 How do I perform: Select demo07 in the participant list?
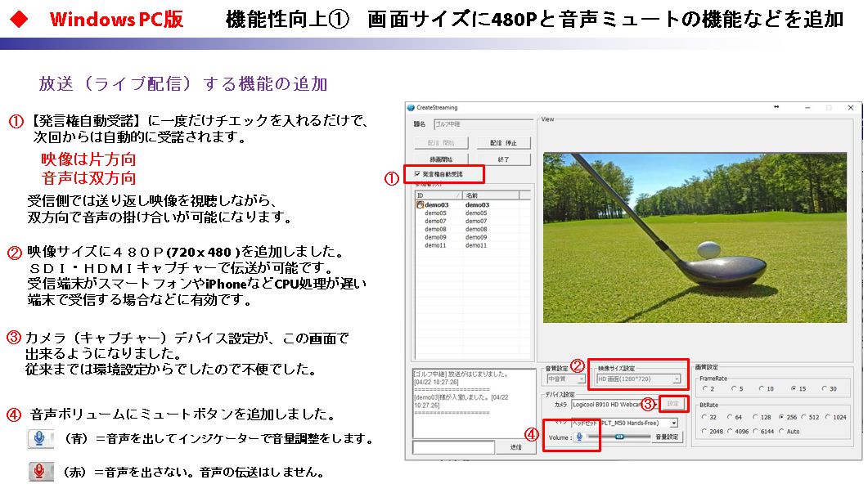coord(434,221)
